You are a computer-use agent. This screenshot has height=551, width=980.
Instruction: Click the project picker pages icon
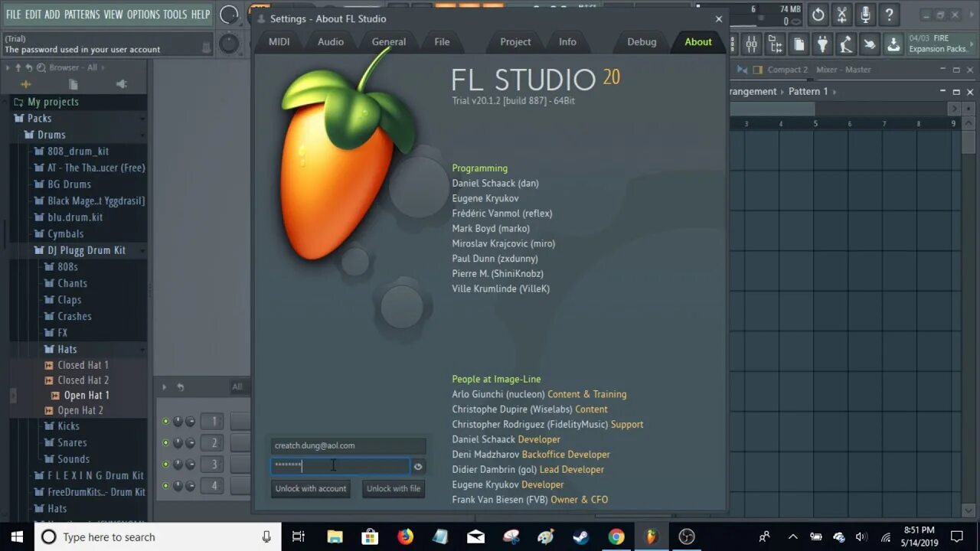pos(799,44)
